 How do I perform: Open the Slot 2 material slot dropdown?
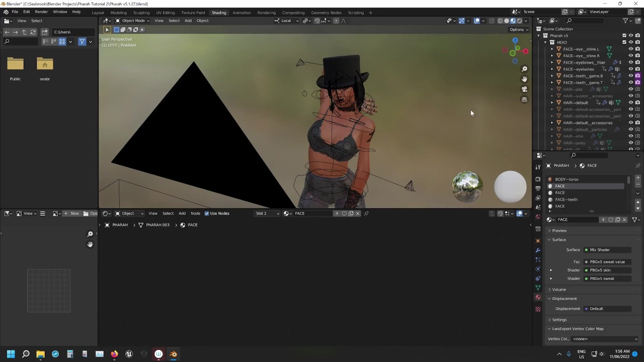click(x=267, y=214)
